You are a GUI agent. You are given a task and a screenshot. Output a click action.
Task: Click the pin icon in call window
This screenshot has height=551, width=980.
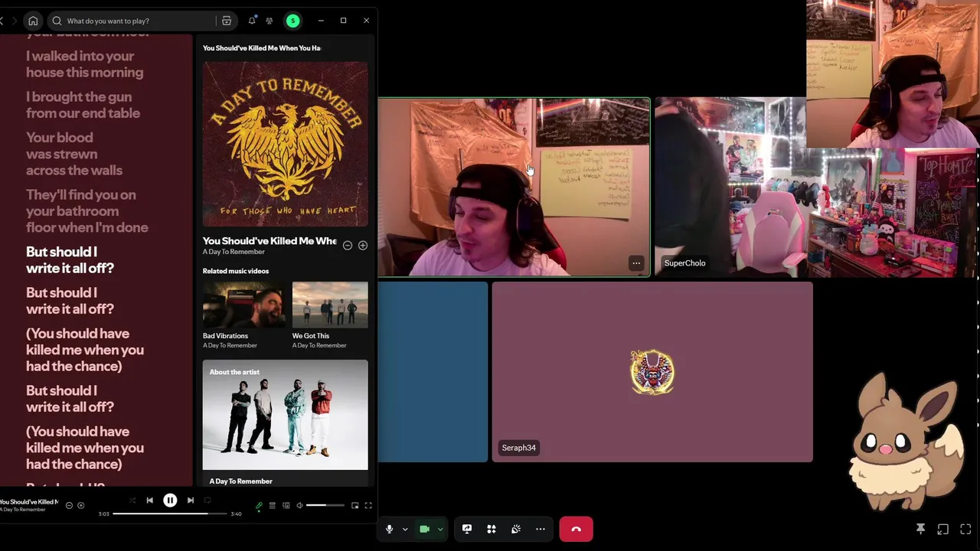click(921, 529)
